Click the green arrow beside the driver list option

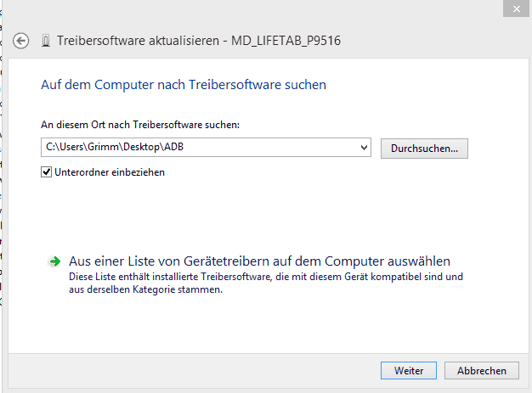(54, 261)
